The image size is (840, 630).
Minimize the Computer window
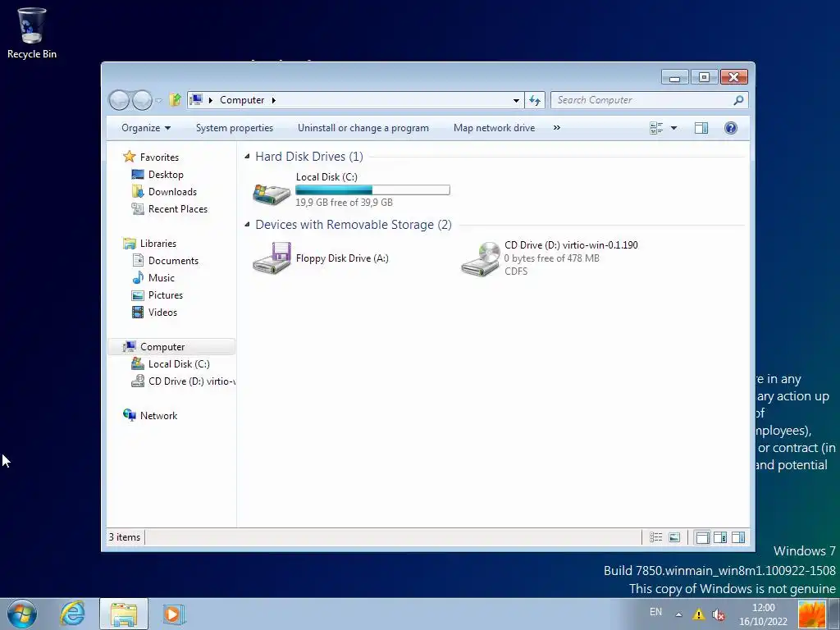click(675, 78)
